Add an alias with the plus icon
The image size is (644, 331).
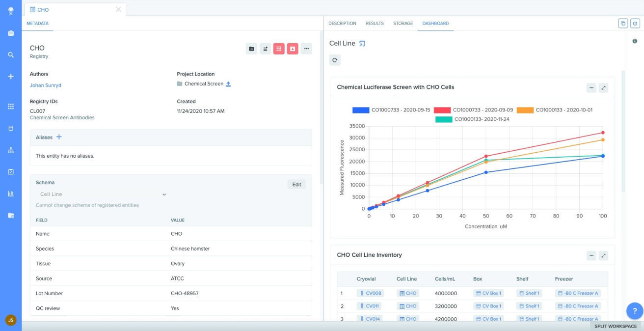click(58, 137)
